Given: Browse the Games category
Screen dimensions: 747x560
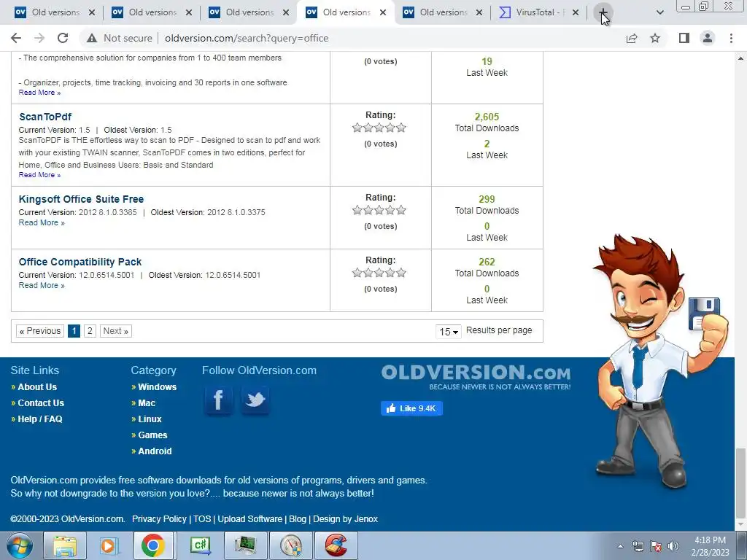Looking at the screenshot, I should click(x=152, y=435).
